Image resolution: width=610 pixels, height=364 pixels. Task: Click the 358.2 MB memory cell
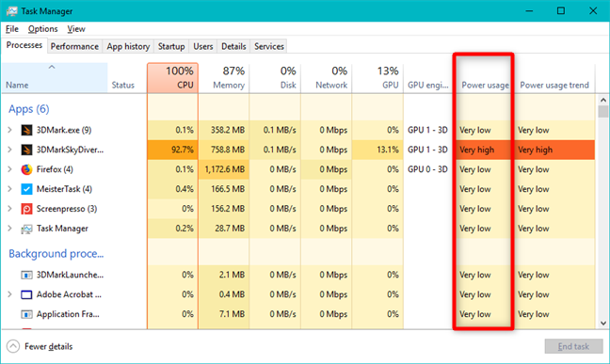pos(224,130)
